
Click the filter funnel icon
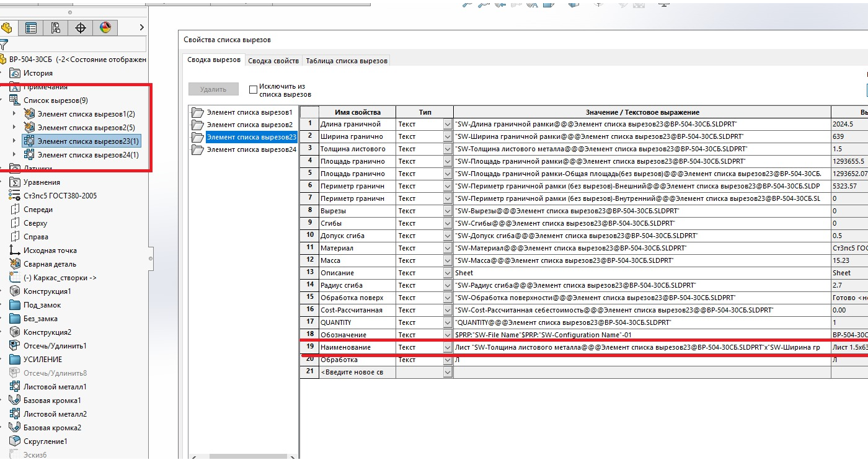pos(4,45)
